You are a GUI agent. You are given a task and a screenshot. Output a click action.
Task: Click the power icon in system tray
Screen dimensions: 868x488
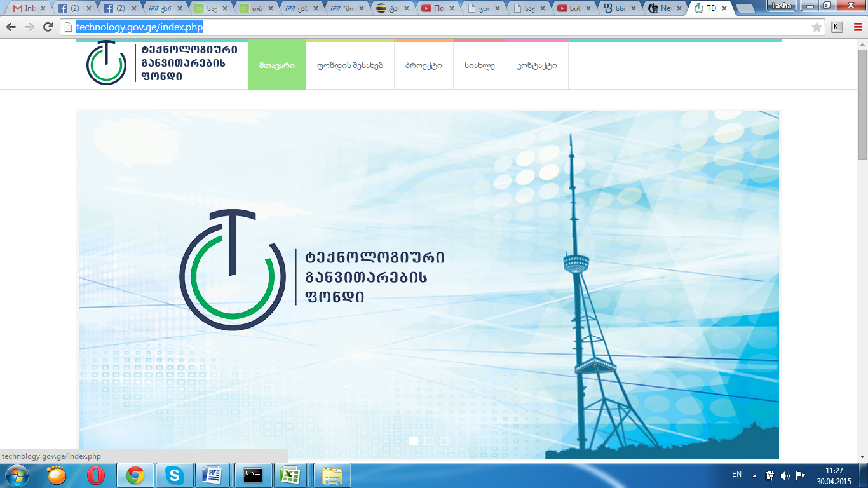(770, 475)
